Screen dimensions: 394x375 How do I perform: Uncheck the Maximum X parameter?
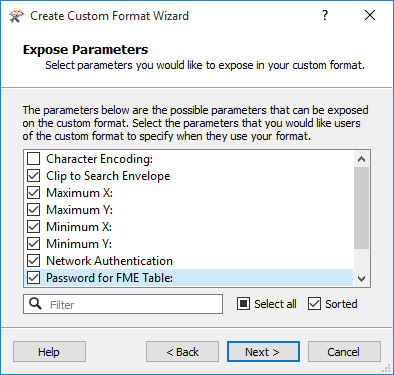click(x=34, y=193)
